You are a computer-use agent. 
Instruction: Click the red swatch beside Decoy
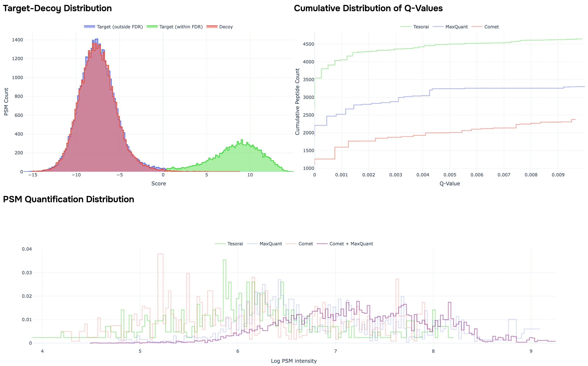pos(213,27)
